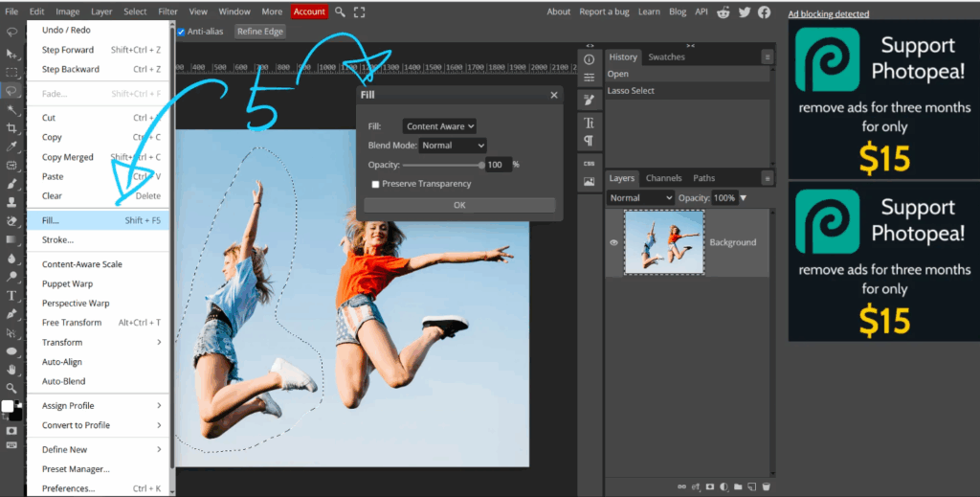The width and height of the screenshot is (980, 497).
Task: Switch to the Channels tab
Action: tap(663, 178)
